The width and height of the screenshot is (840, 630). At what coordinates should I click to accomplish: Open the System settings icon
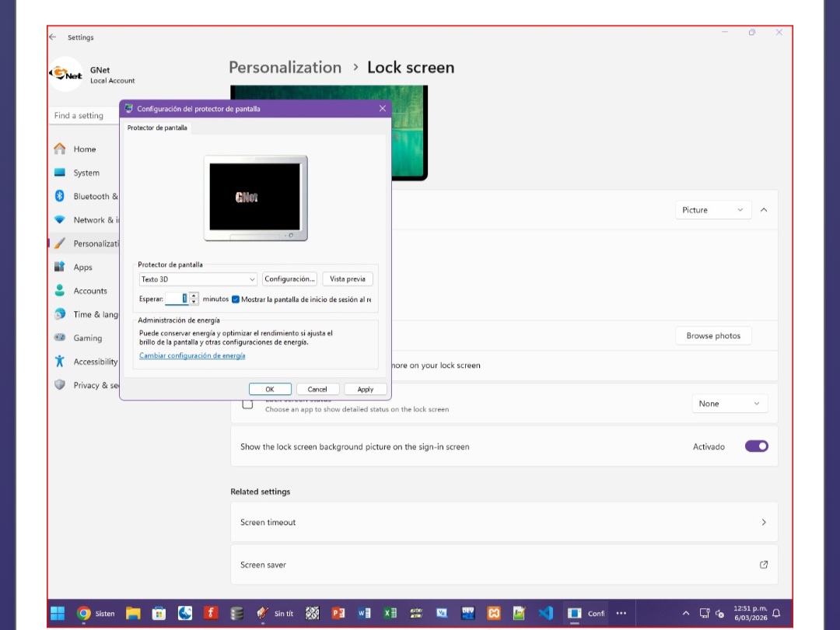click(60, 173)
